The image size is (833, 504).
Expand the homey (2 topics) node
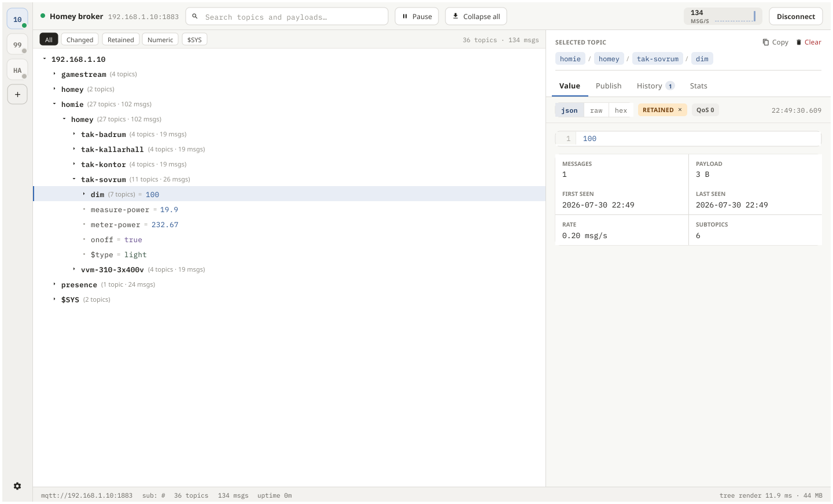[x=54, y=88]
